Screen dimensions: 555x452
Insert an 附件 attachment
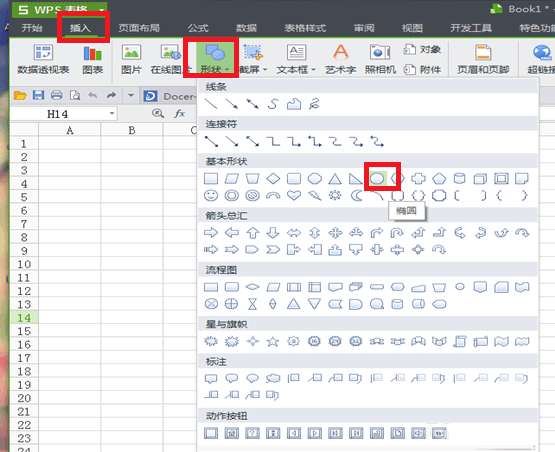click(422, 69)
